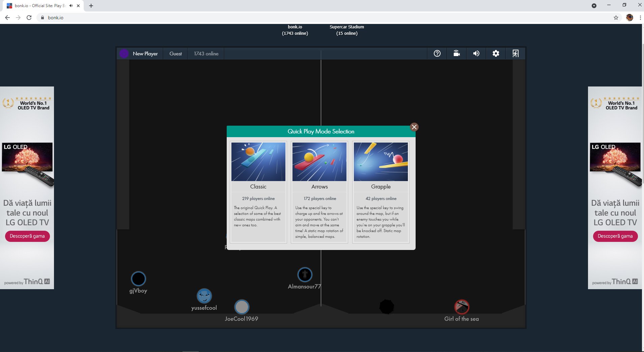The image size is (644, 352).
Task: Click the chevron button near window controls
Action: [x=594, y=5]
